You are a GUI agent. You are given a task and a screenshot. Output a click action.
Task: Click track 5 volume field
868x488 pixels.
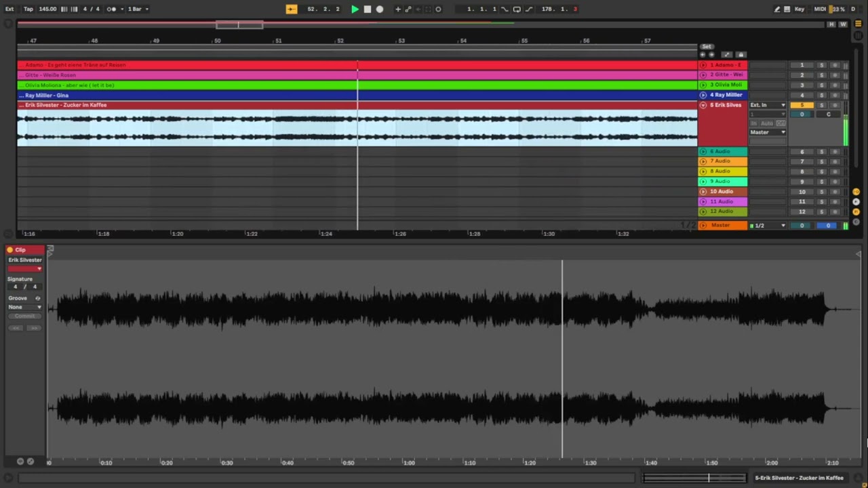pos(802,115)
